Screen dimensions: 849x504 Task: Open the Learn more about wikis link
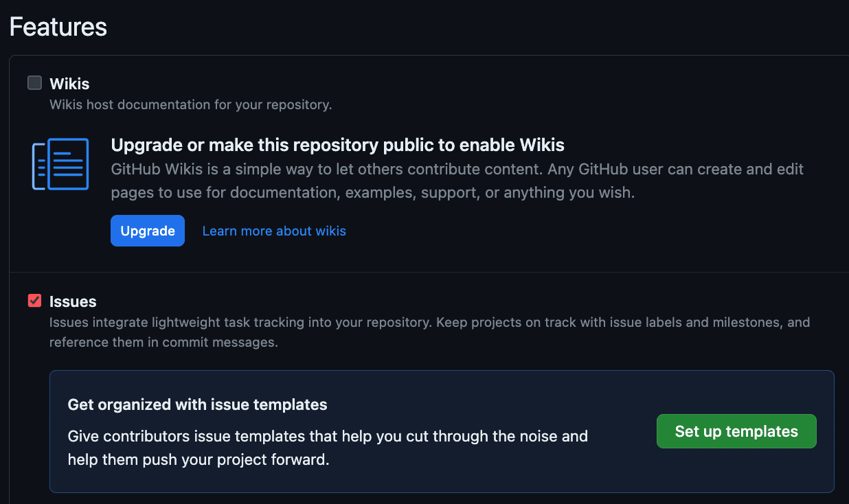pos(274,231)
